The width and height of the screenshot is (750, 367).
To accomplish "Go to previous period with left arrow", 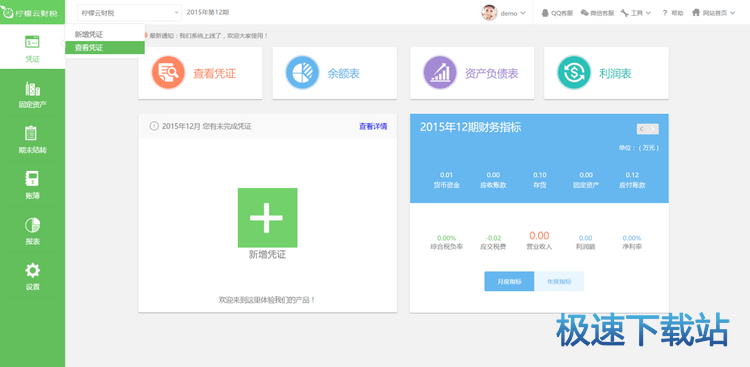I will pos(642,129).
